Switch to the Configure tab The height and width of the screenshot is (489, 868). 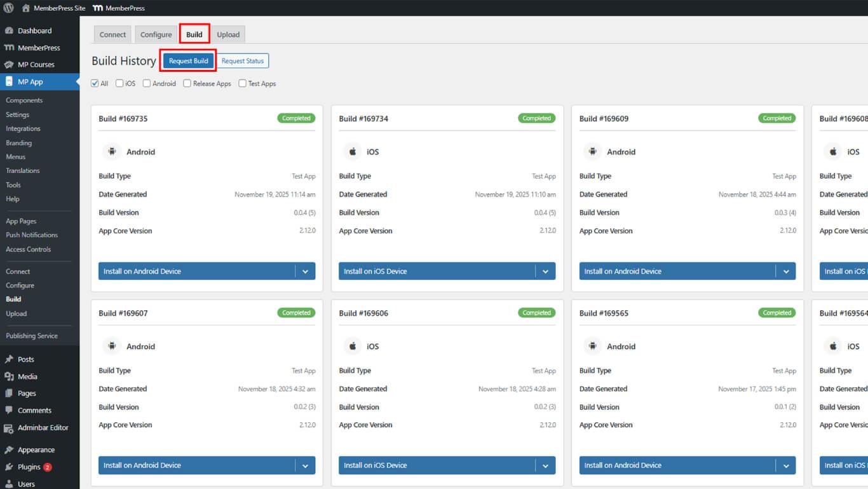pos(156,34)
